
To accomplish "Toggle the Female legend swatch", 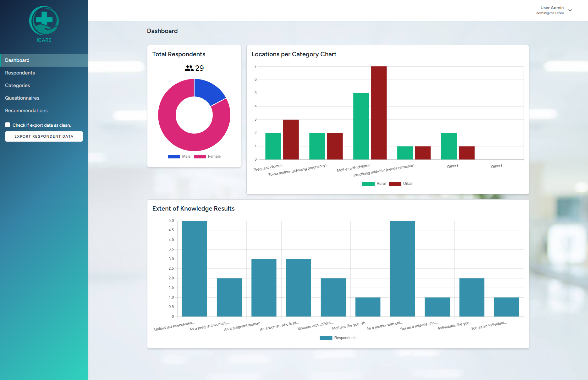I will pyautogui.click(x=200, y=157).
